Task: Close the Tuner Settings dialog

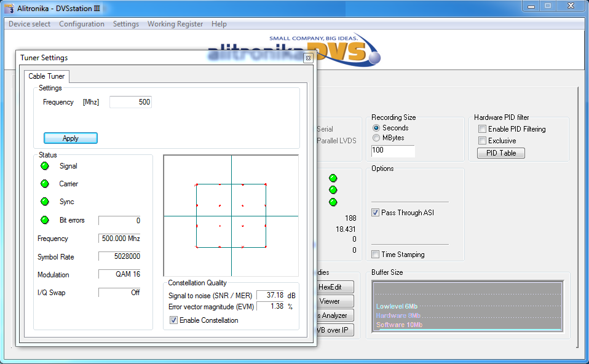Action: click(308, 58)
